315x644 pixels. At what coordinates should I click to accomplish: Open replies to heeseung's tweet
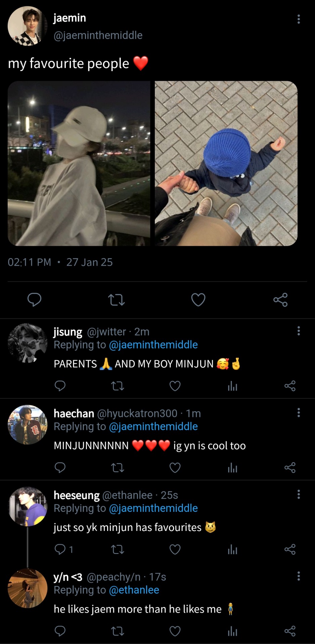coord(63,549)
